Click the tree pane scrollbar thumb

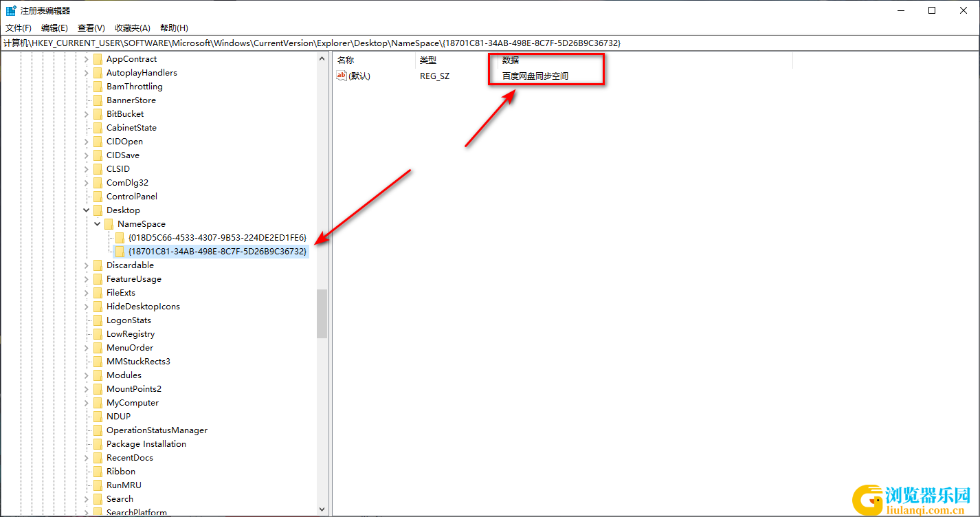[x=322, y=313]
